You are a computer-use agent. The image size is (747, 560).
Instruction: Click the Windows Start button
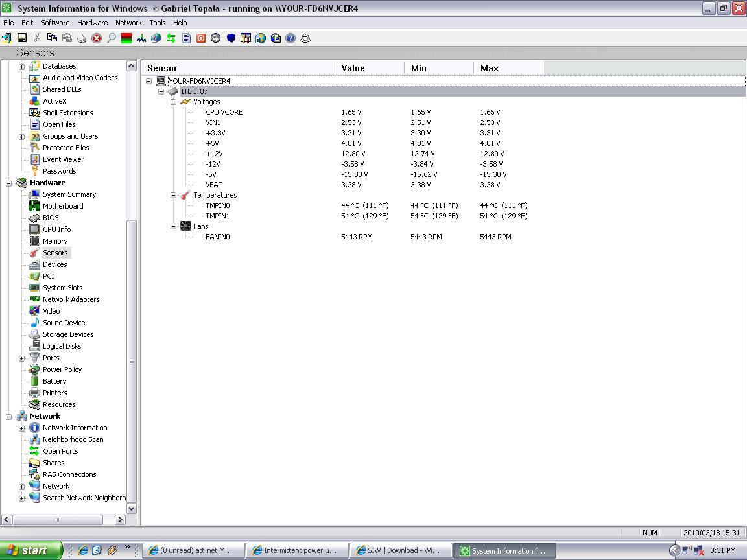point(31,550)
